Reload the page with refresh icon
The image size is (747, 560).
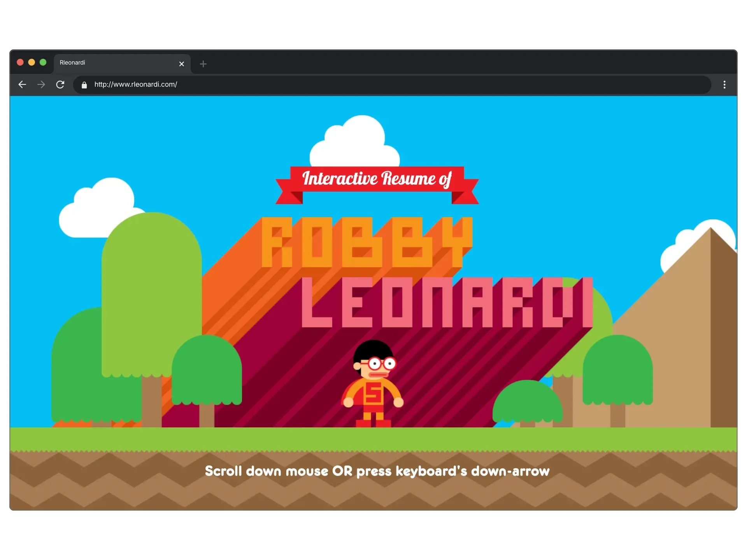pyautogui.click(x=60, y=84)
